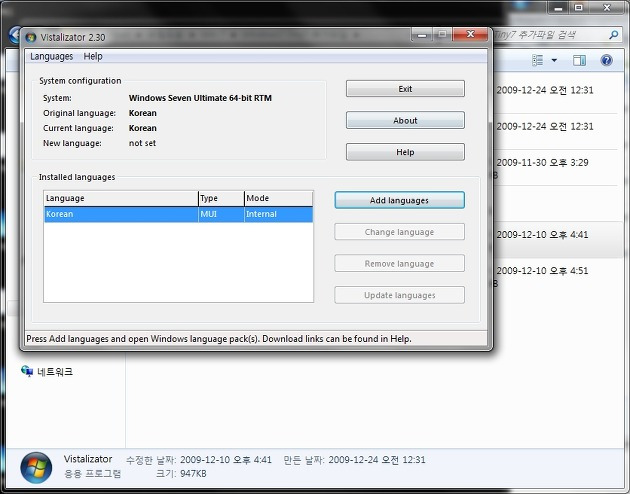Image resolution: width=630 pixels, height=494 pixels.
Task: Click the change view icon in Explorer
Action: pos(538,60)
